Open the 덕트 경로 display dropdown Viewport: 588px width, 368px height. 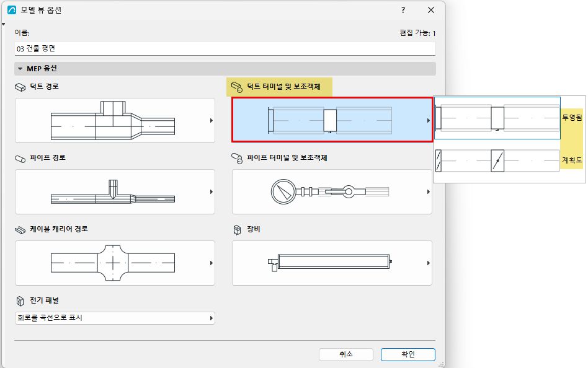point(115,121)
